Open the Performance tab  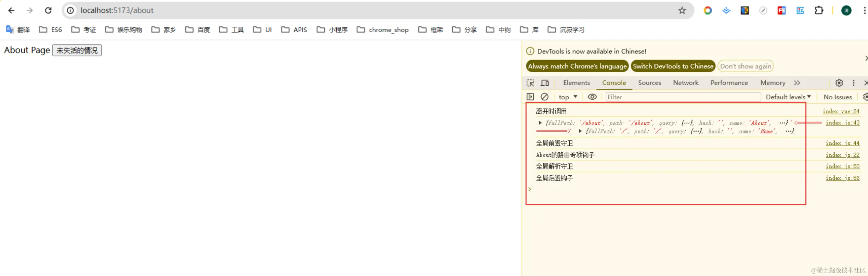[729, 83]
